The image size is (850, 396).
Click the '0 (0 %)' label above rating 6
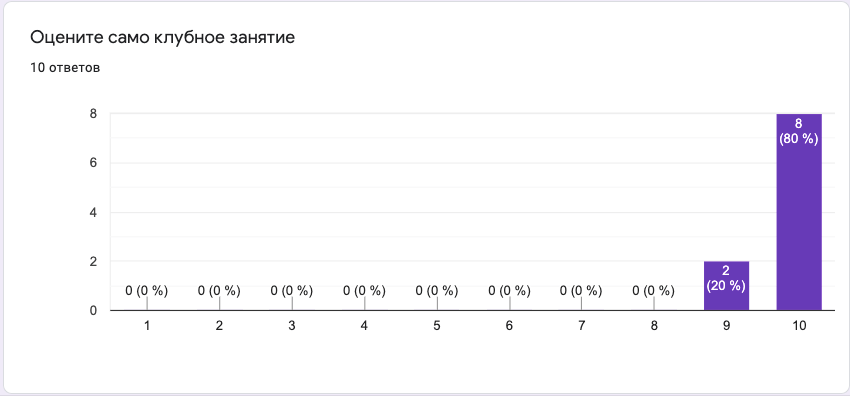click(x=509, y=291)
